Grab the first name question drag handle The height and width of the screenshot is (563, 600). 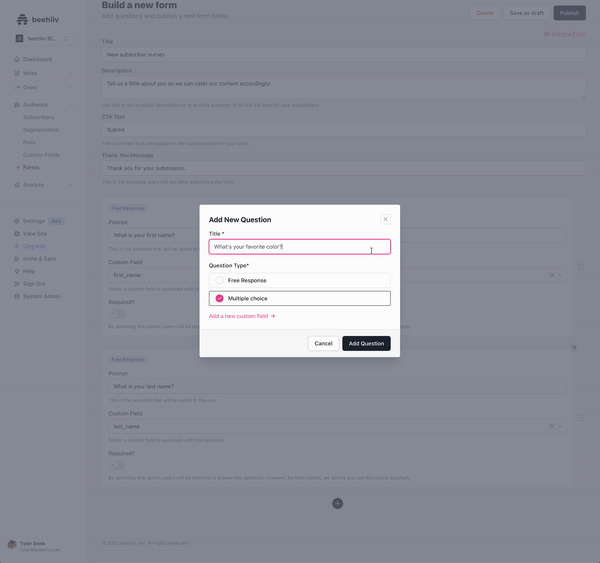coord(581,267)
